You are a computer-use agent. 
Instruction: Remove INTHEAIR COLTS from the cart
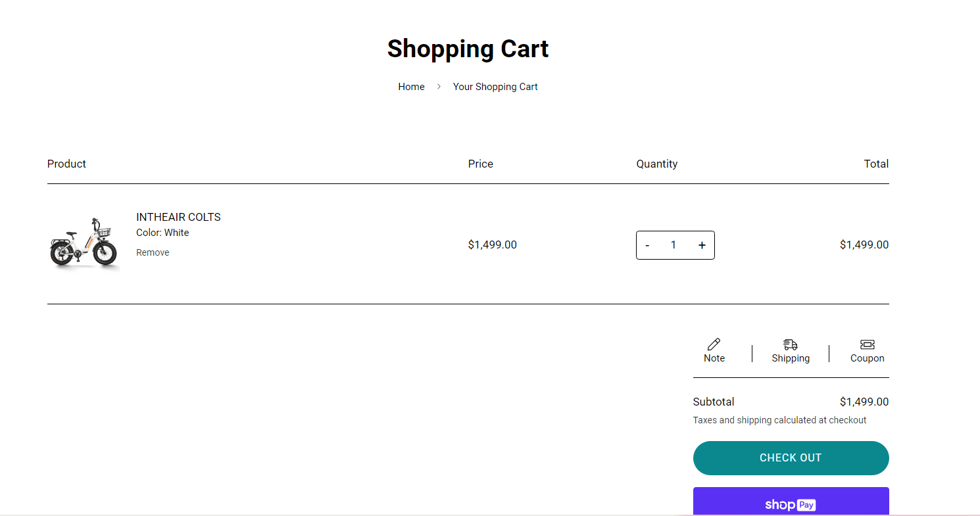click(153, 252)
